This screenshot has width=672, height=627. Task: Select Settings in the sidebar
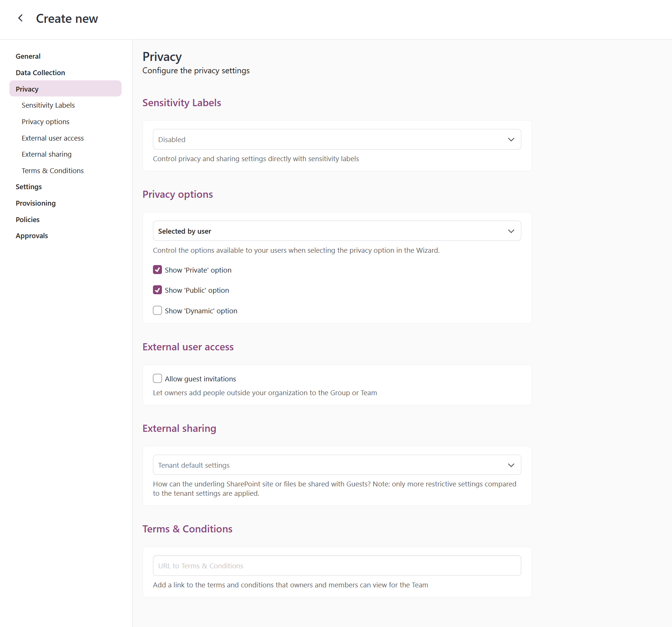click(x=29, y=187)
